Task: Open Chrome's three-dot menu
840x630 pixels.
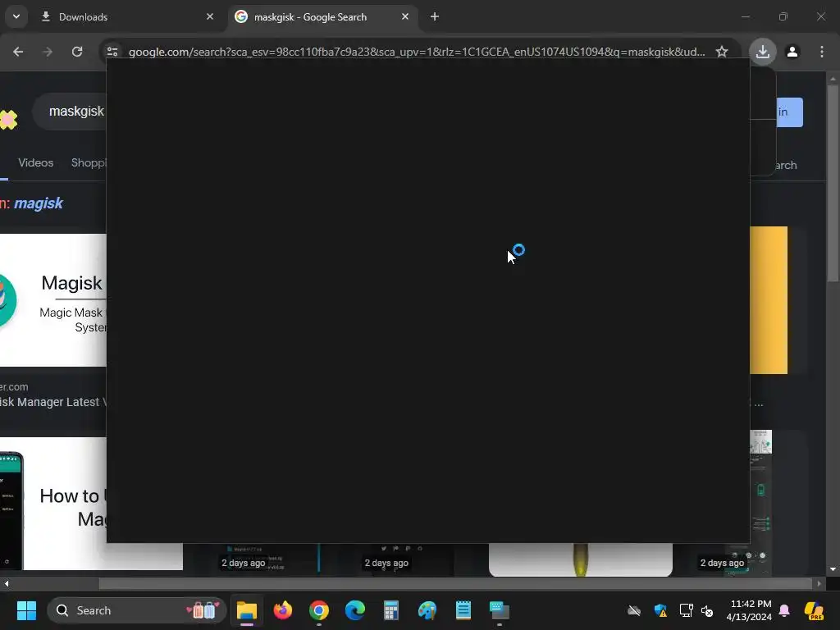Action: click(822, 52)
